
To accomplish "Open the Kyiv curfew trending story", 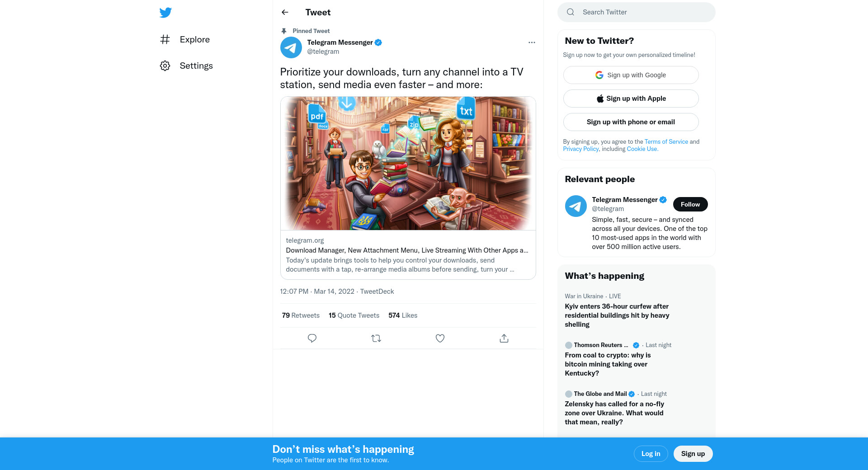I will point(617,315).
